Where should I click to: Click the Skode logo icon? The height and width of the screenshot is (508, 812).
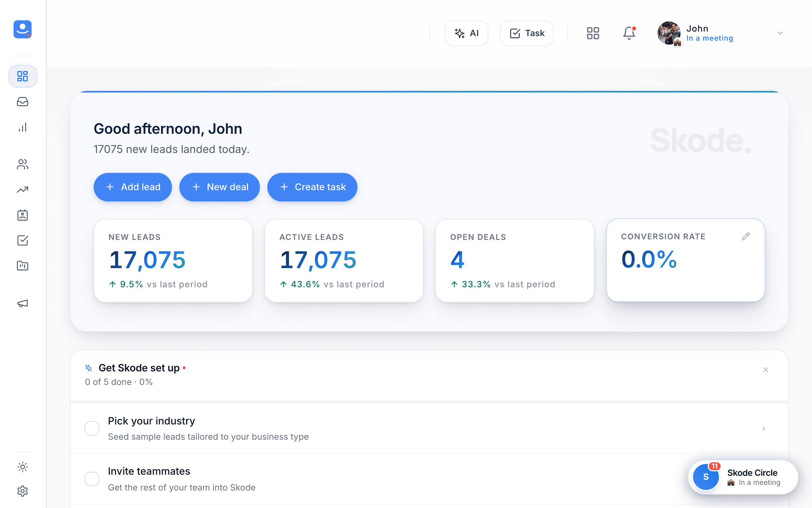(x=23, y=30)
